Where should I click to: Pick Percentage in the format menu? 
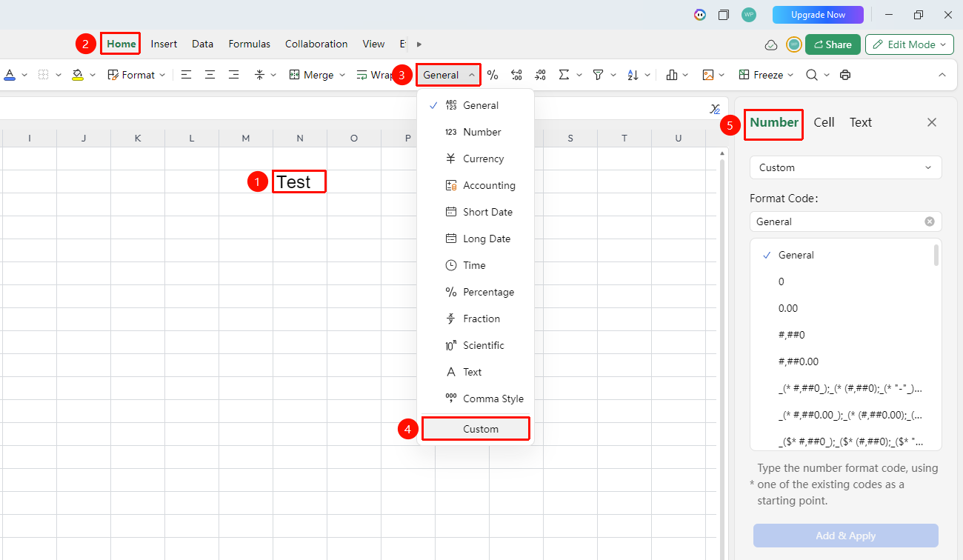[x=476, y=292]
